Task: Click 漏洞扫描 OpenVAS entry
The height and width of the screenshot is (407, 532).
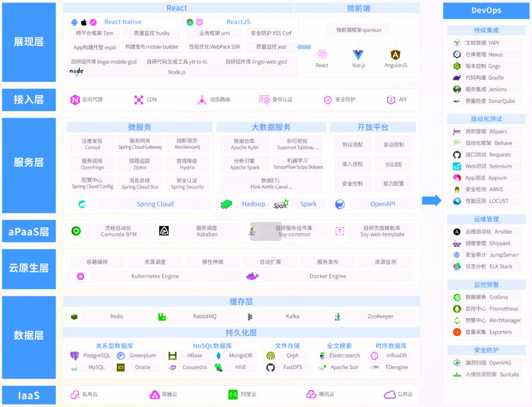Action: (x=486, y=363)
